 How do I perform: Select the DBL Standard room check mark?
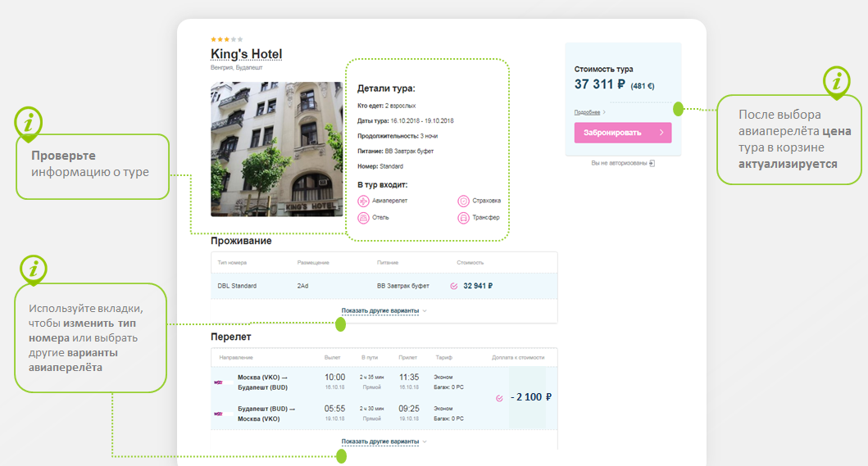[454, 286]
